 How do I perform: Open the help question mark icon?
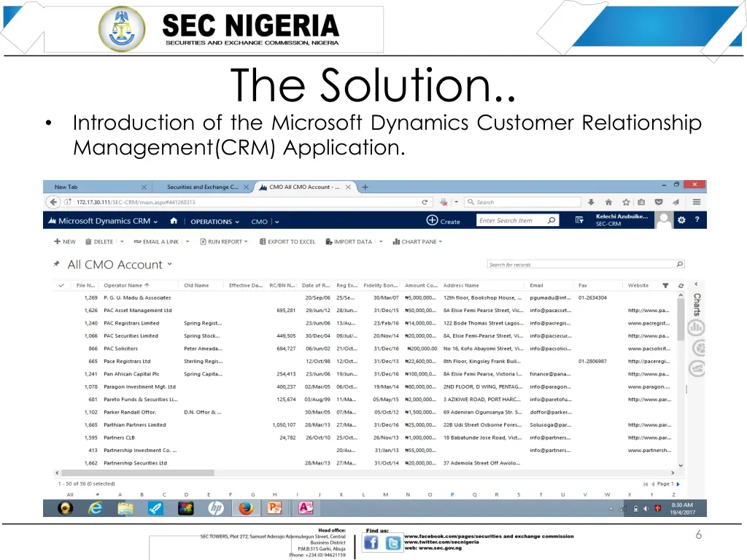(697, 219)
